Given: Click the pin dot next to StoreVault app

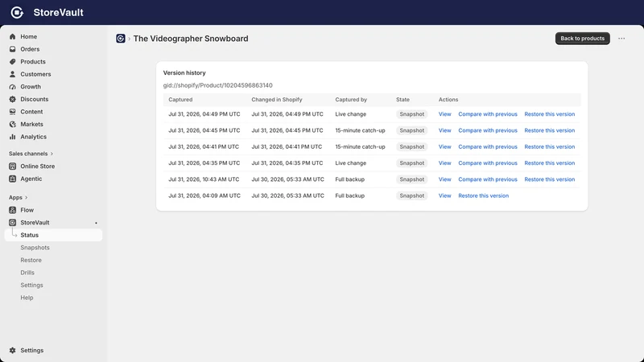Looking at the screenshot, I should 96,223.
